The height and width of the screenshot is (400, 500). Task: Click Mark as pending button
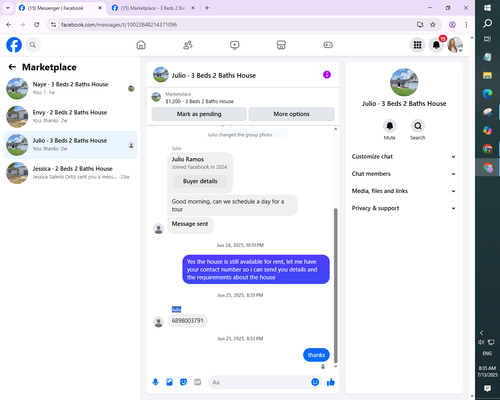click(x=199, y=114)
